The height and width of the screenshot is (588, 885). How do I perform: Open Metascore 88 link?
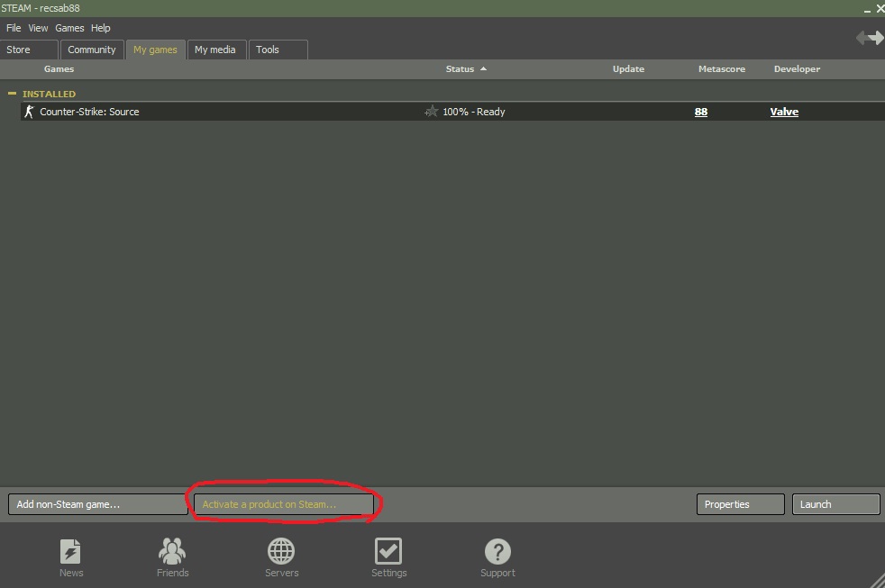point(701,112)
